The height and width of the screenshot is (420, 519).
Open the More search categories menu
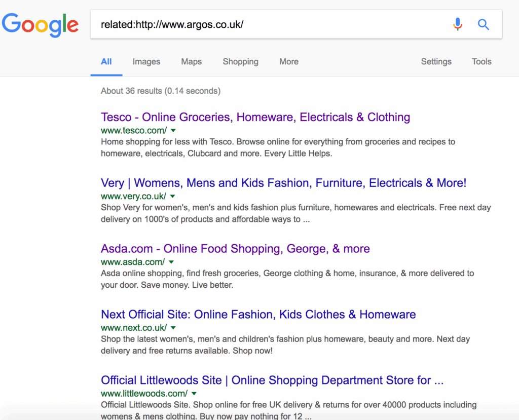(288, 61)
